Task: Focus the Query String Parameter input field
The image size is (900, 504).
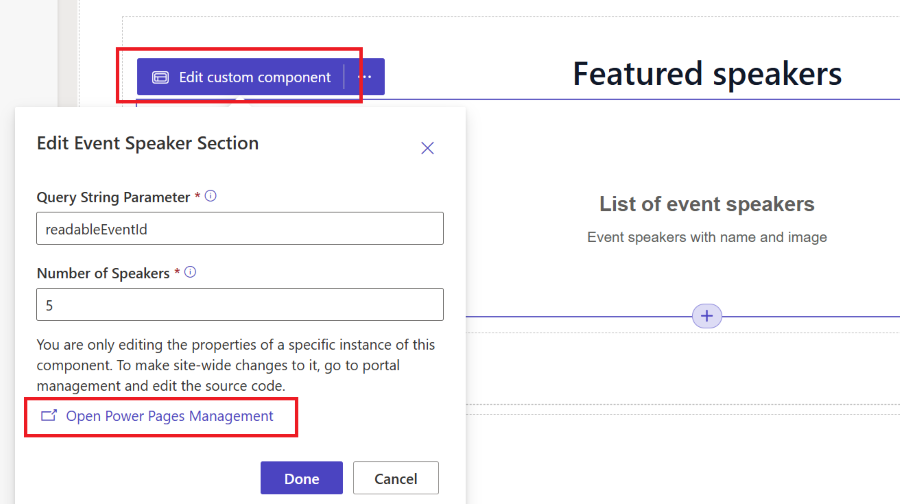Action: click(240, 228)
